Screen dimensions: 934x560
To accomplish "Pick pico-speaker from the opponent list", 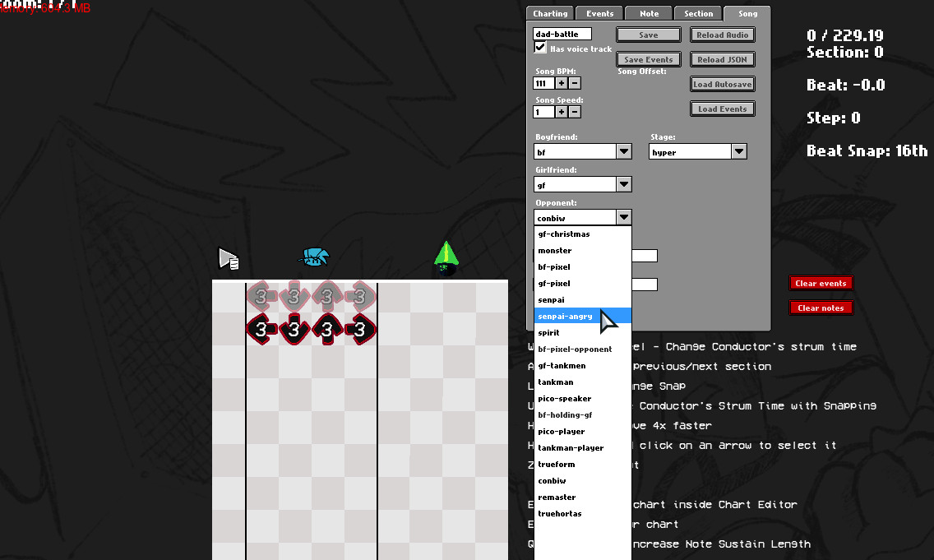I will tap(583, 399).
